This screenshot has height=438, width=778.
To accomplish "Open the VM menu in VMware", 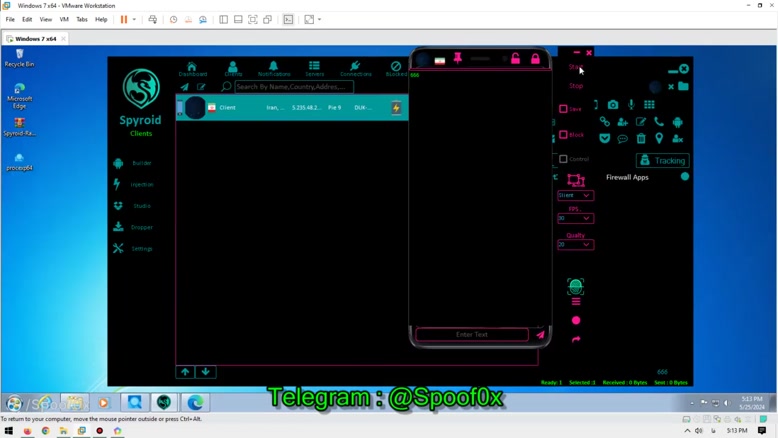I will (x=64, y=19).
